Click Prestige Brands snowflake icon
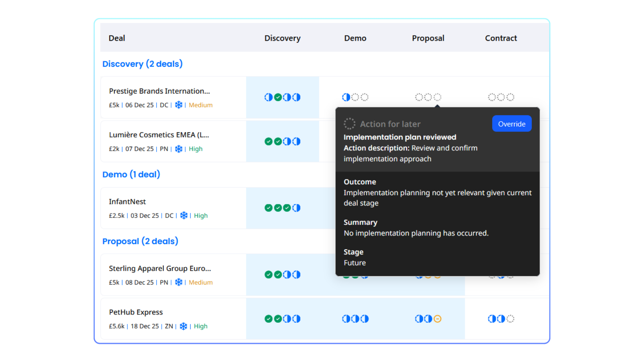The height and width of the screenshot is (362, 644). click(179, 105)
